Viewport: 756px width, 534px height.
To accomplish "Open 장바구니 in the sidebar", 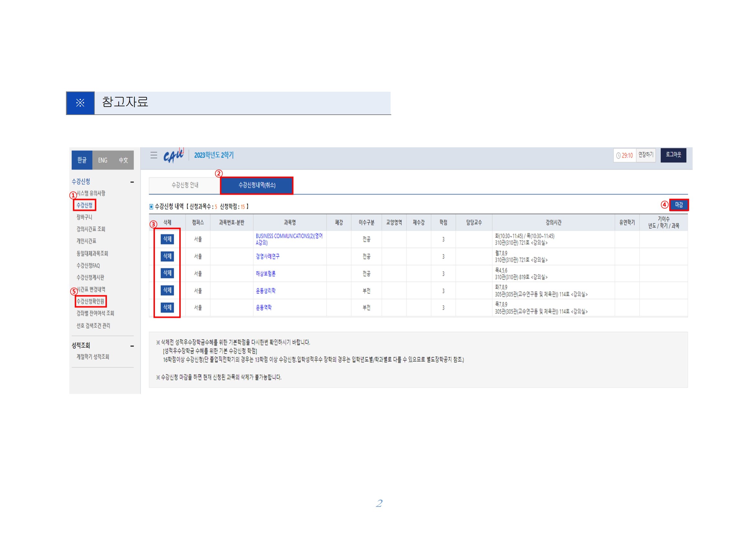I will coord(84,217).
